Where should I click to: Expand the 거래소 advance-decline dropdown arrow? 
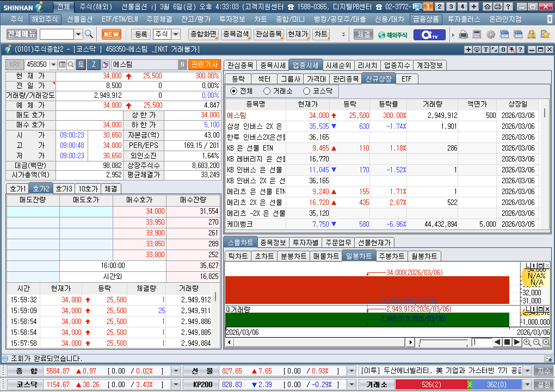527,384
